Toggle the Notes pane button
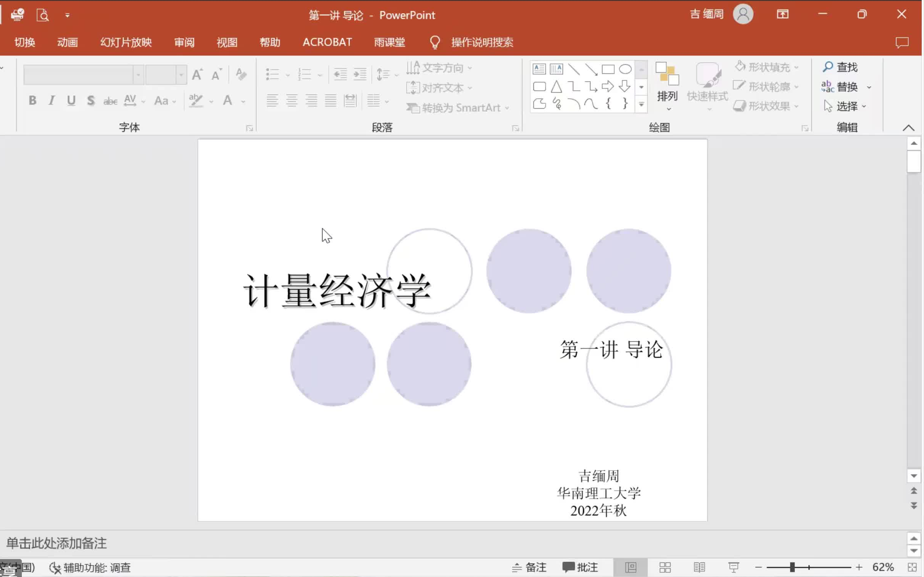The height and width of the screenshot is (577, 924). click(x=529, y=567)
